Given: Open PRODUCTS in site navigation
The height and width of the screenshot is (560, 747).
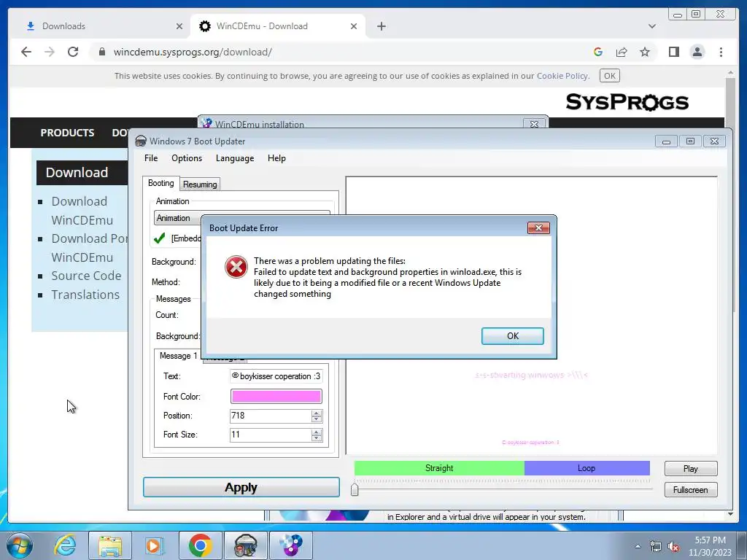Looking at the screenshot, I should [x=67, y=133].
